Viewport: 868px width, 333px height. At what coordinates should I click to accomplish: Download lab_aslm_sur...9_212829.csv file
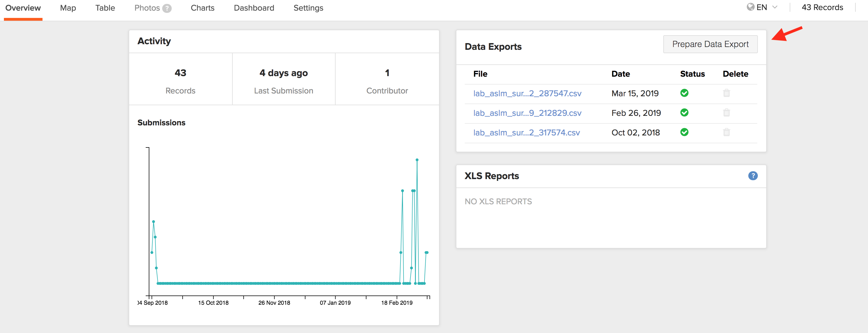pyautogui.click(x=527, y=113)
